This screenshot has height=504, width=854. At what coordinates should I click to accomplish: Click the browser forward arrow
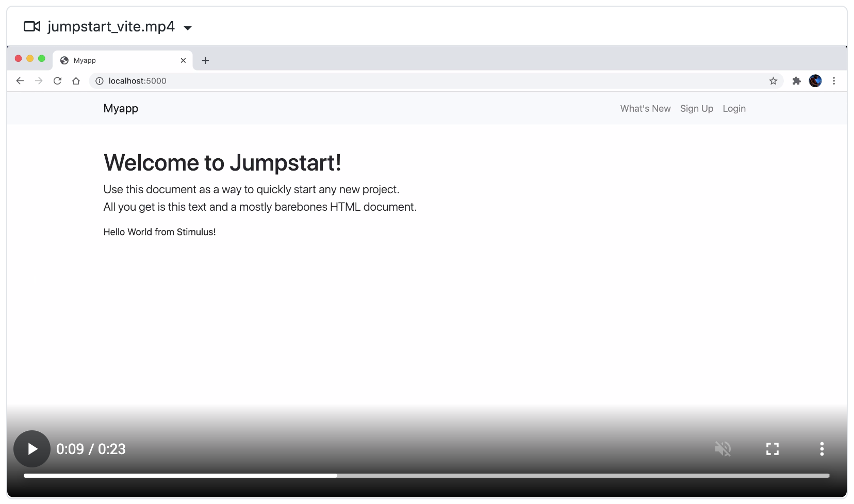(x=39, y=81)
